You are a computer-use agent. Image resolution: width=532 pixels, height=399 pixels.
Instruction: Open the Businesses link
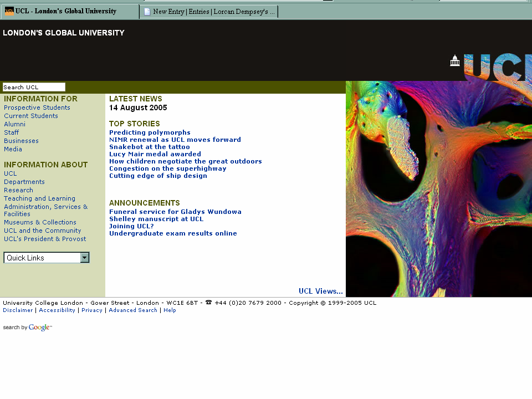(21, 141)
